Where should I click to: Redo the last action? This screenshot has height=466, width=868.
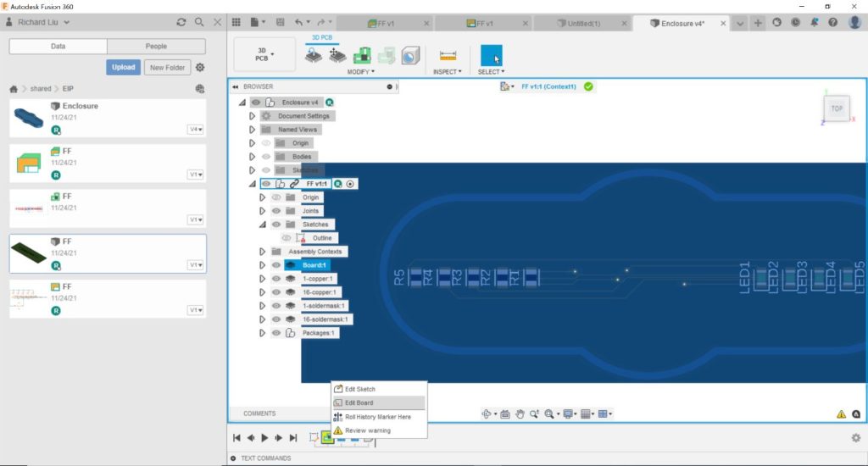[321, 22]
